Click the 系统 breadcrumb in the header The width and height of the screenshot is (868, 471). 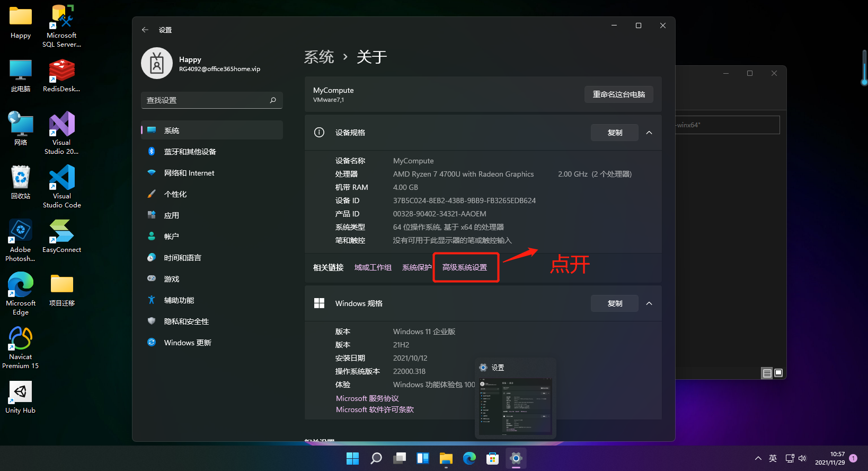[x=319, y=57]
